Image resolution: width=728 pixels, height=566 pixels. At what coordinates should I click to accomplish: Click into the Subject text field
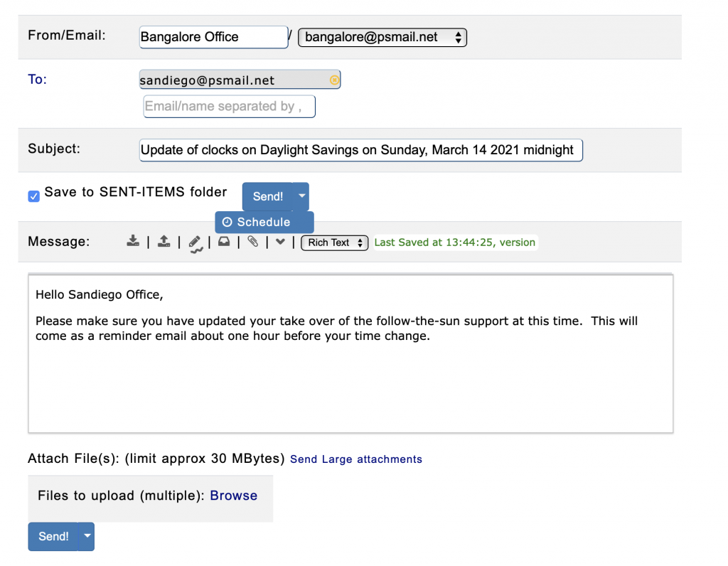360,150
